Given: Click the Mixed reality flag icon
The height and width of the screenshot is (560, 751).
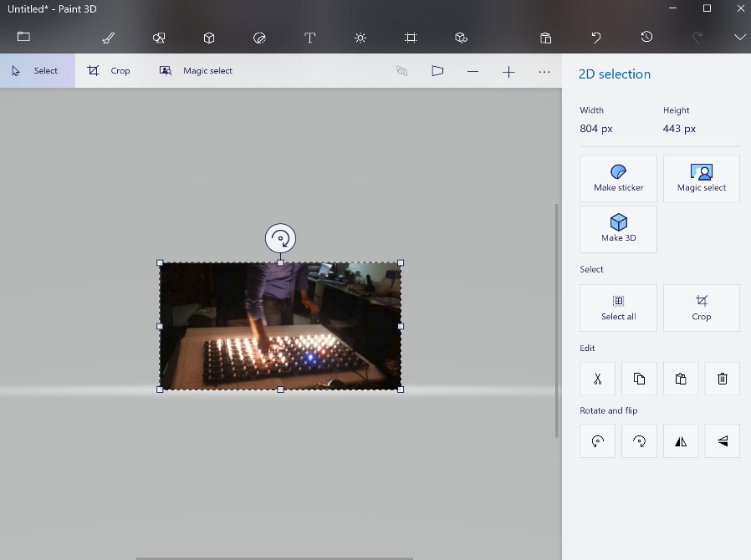Looking at the screenshot, I should pos(437,71).
